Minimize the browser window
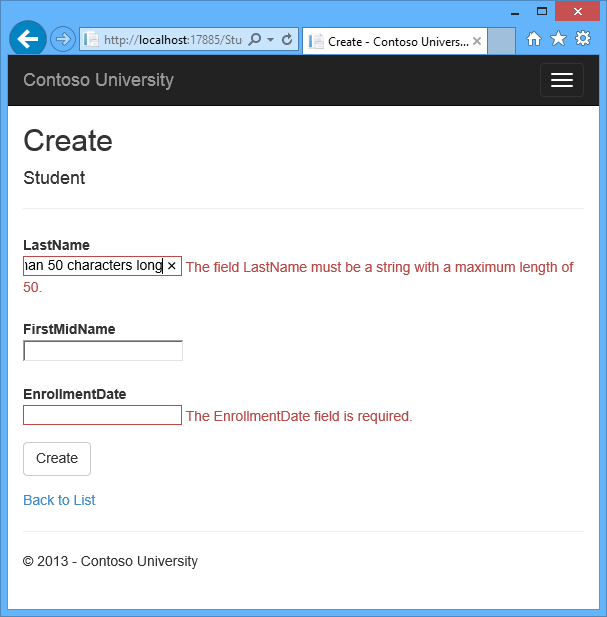The width and height of the screenshot is (607, 617). coord(515,12)
